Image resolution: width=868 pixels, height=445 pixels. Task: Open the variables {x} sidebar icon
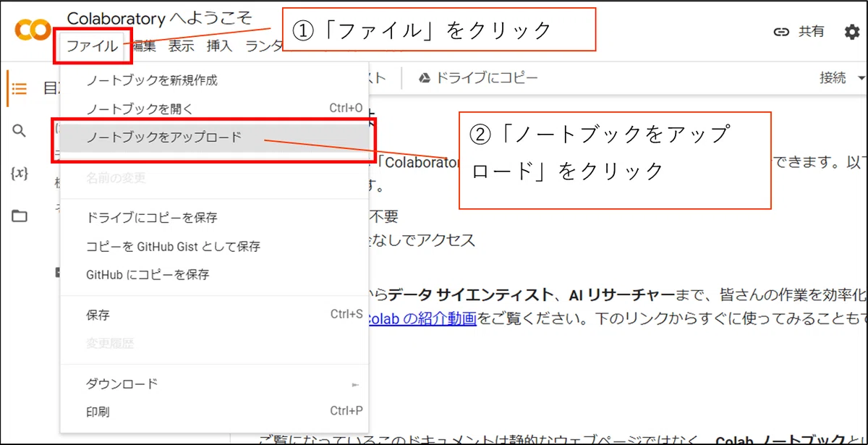(20, 174)
